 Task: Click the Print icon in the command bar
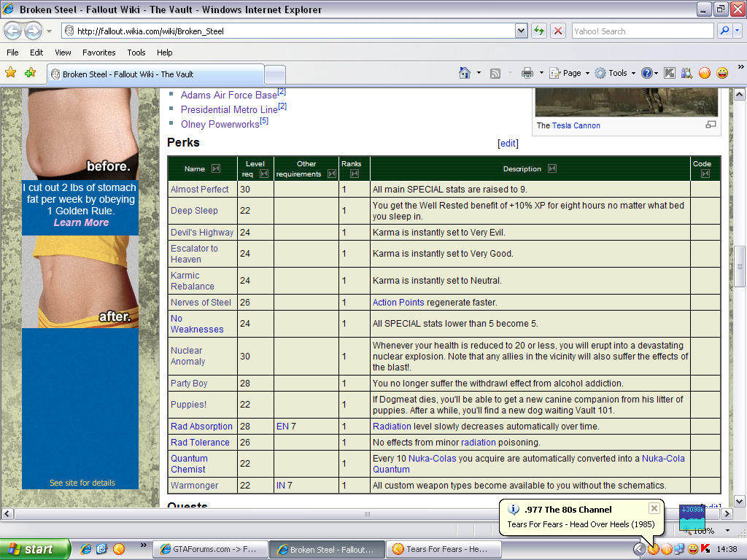pos(527,73)
